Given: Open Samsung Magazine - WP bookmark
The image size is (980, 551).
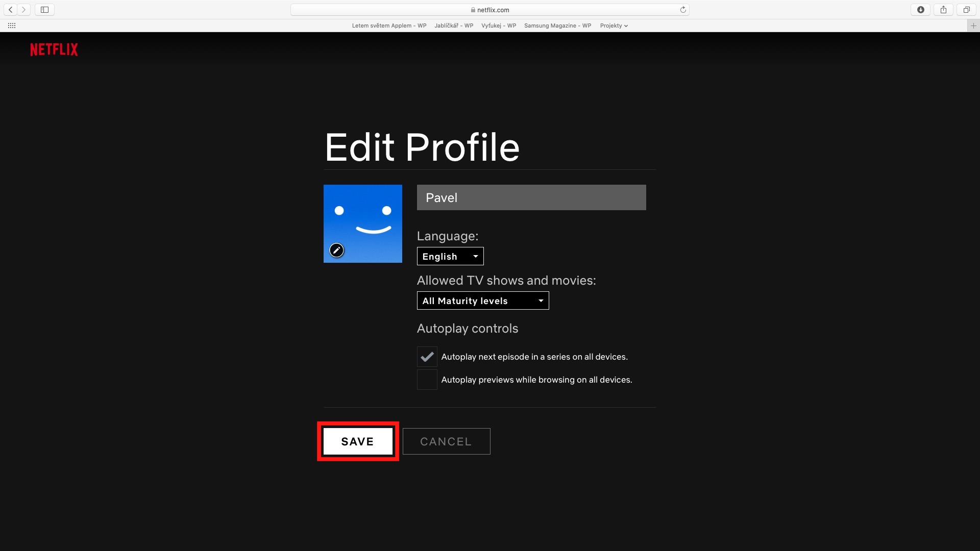Looking at the screenshot, I should (x=557, y=26).
